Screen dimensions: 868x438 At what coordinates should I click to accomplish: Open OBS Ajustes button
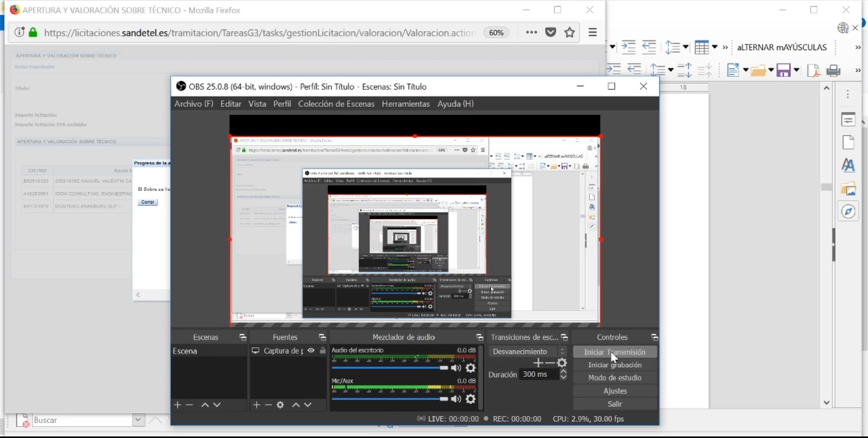615,391
